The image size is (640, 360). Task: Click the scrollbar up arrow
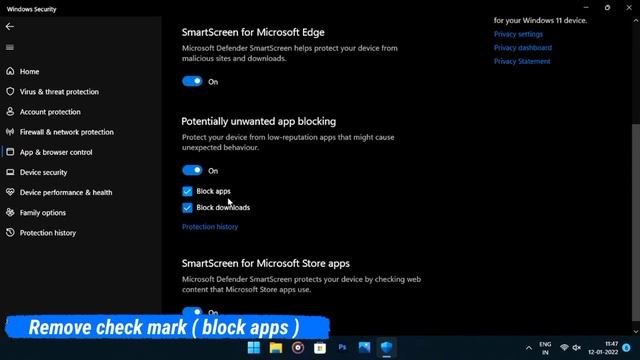click(x=636, y=20)
